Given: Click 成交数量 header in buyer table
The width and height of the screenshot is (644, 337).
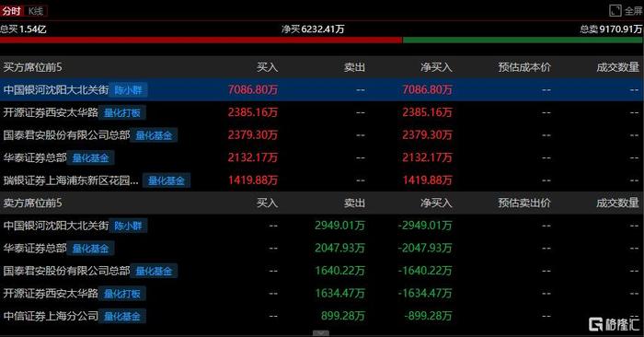Looking at the screenshot, I should [x=617, y=67].
